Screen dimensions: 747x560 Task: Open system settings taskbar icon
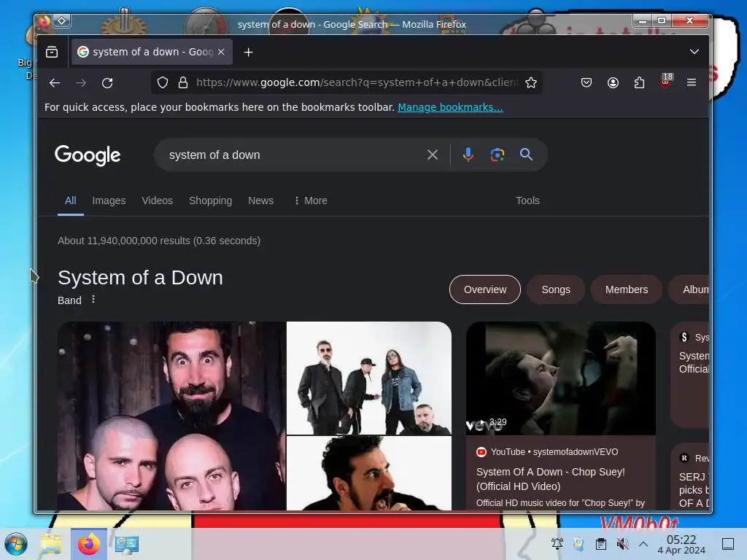tap(127, 544)
